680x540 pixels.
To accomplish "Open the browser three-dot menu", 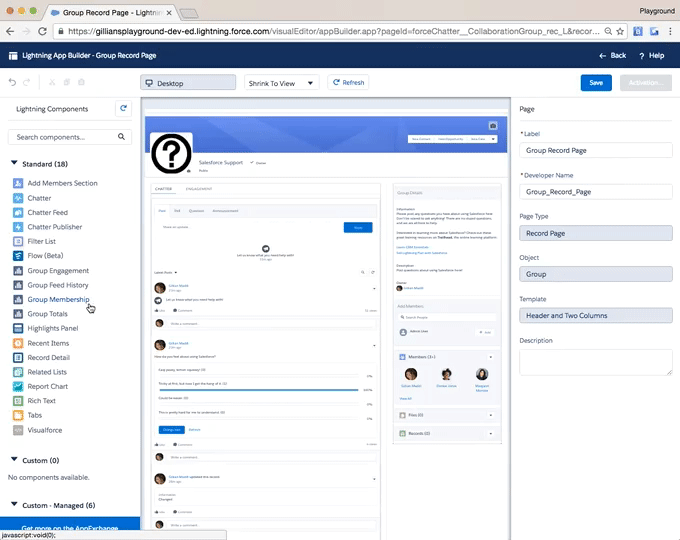I will tap(670, 31).
